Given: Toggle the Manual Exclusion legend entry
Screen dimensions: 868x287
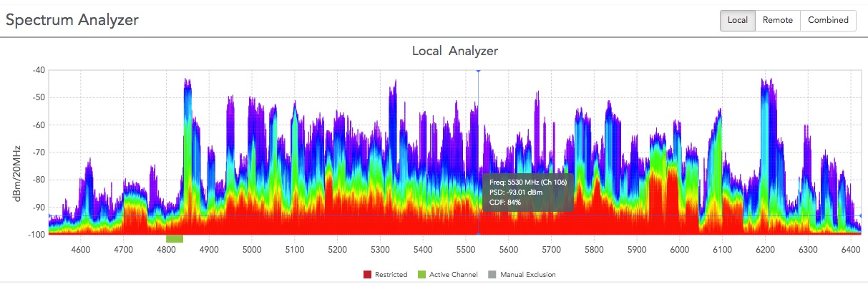Looking at the screenshot, I should coord(522,274).
